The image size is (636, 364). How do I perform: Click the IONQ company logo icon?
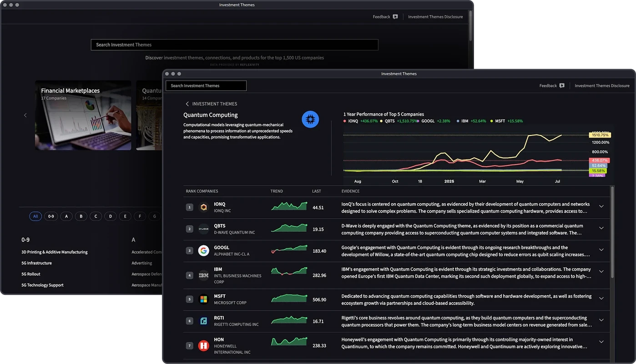204,207
